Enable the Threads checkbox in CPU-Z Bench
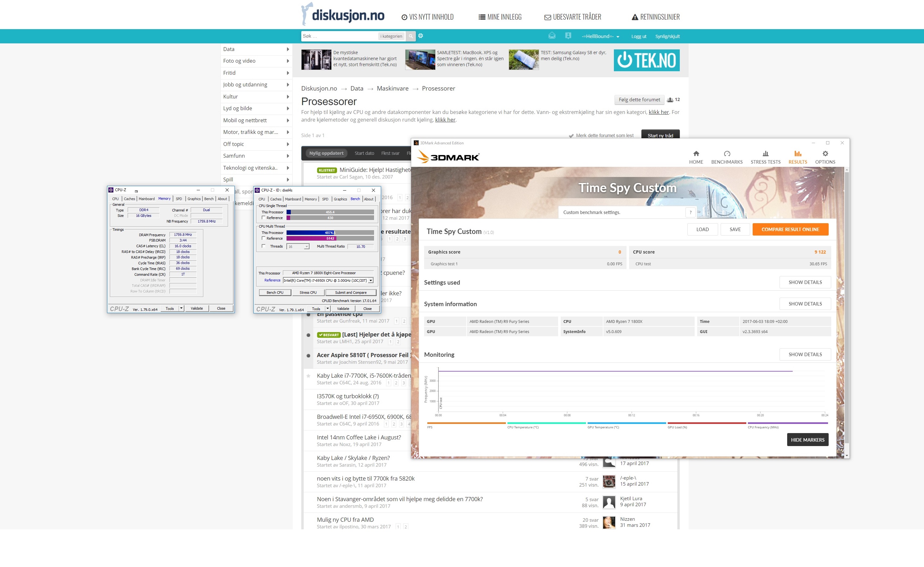The image size is (924, 567). 263,246
